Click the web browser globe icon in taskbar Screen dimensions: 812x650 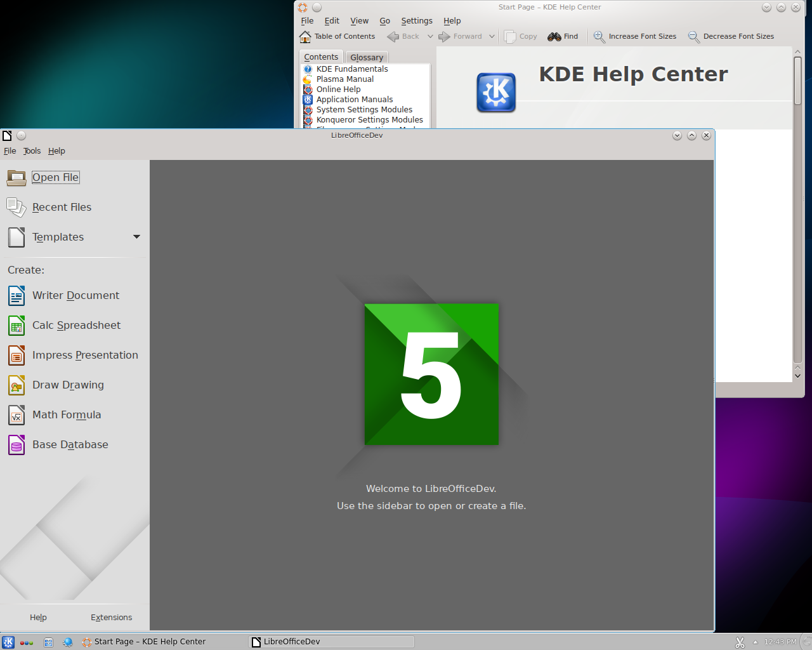coord(68,642)
